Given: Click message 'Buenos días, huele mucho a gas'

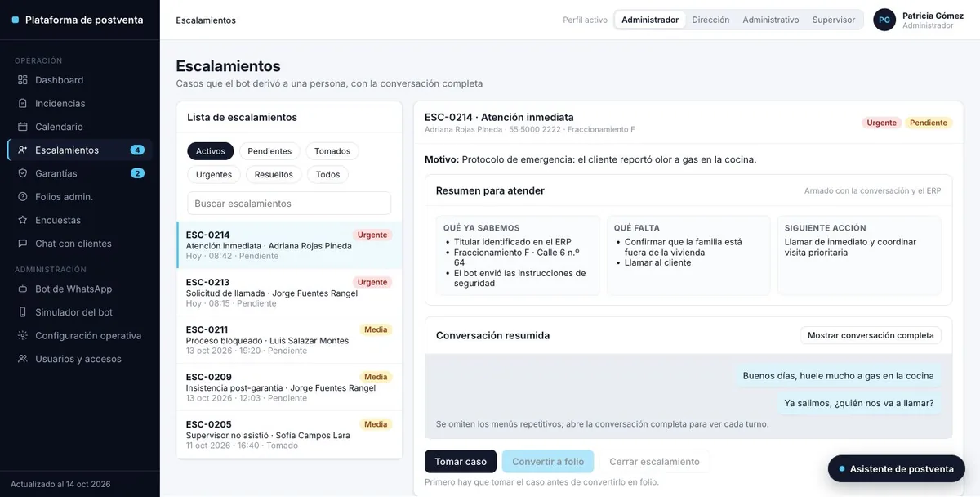Looking at the screenshot, I should (838, 376).
